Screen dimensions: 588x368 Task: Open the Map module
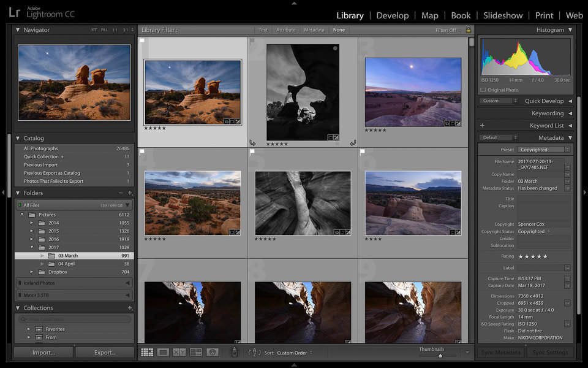coord(429,15)
